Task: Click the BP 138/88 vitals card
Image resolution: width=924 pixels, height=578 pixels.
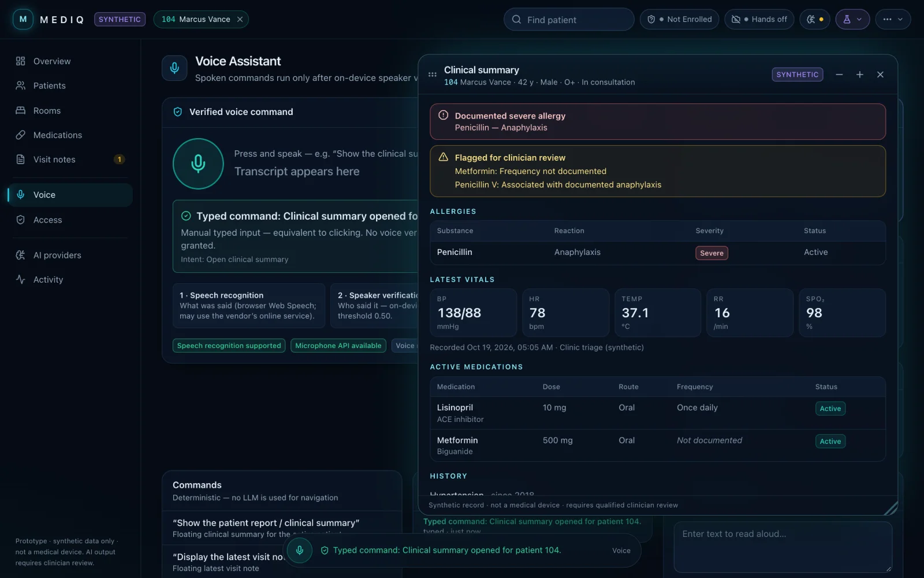Action: pos(473,313)
